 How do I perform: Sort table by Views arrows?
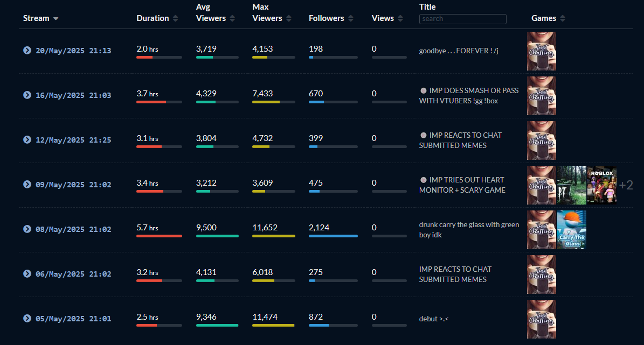[400, 18]
